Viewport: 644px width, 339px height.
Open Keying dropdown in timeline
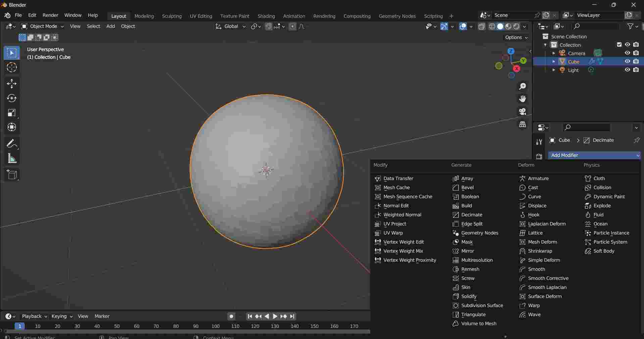point(62,316)
